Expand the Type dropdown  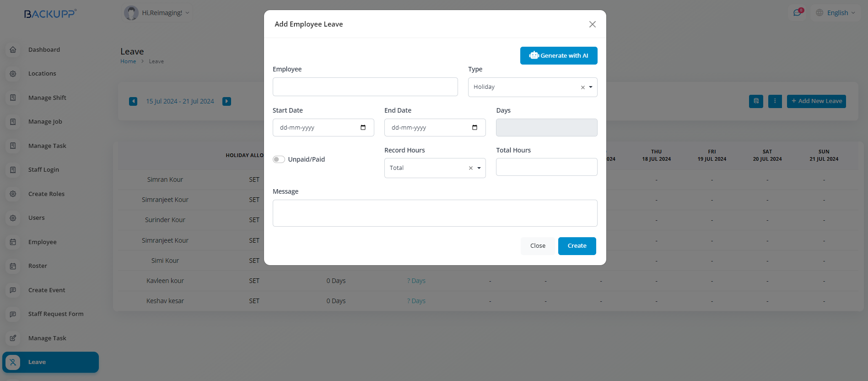(591, 87)
